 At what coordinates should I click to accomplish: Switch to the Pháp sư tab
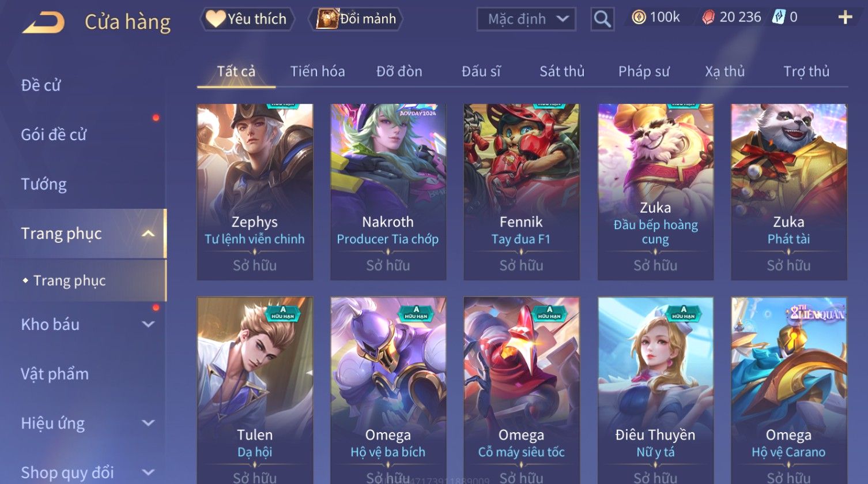point(644,72)
